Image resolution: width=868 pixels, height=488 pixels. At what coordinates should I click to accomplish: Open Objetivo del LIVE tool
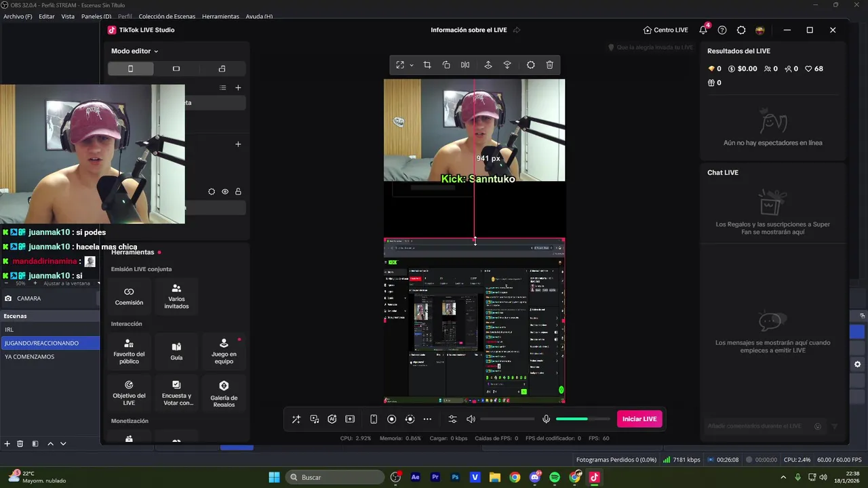(129, 392)
